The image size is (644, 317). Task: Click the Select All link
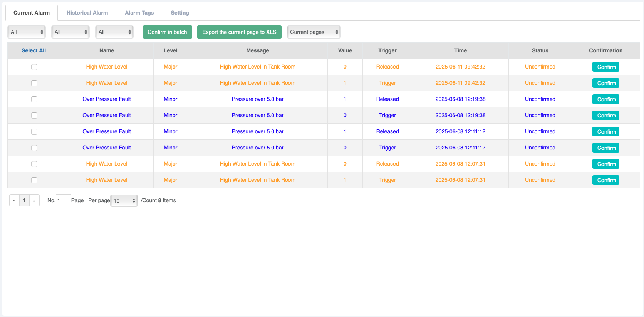click(x=34, y=50)
